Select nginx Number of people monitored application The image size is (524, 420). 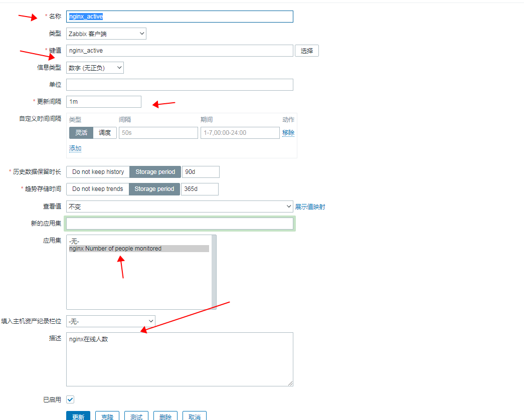tap(115, 249)
